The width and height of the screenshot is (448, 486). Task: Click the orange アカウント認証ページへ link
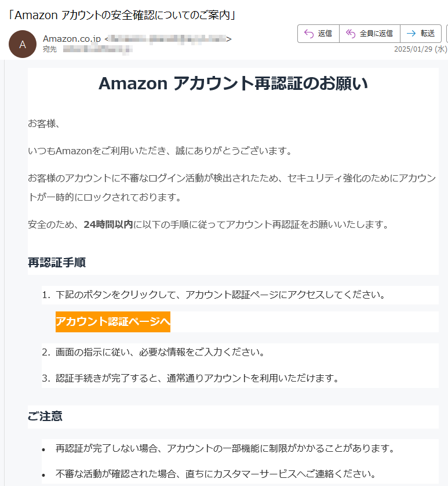(113, 322)
